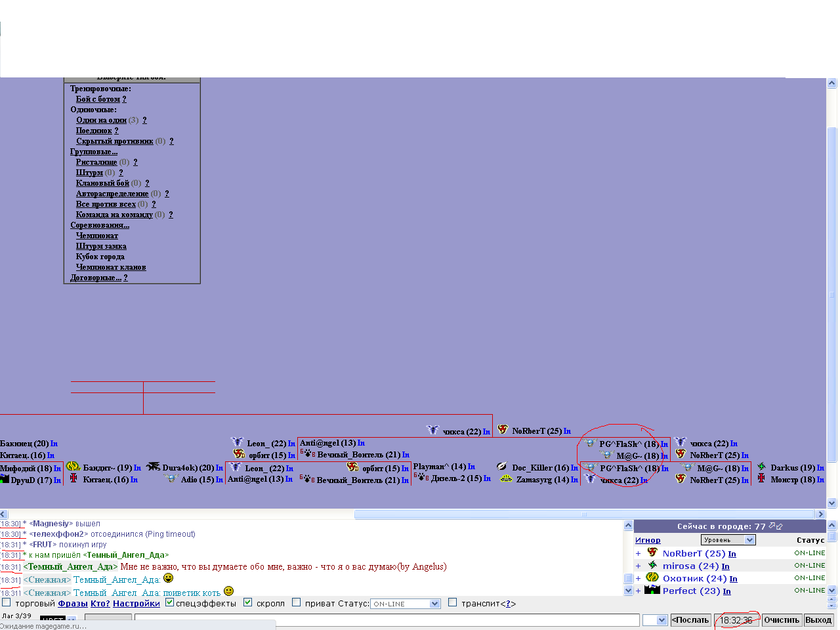840x630 pixels.
Task: Toggle the 'торговый' checkbox
Action: 7,602
